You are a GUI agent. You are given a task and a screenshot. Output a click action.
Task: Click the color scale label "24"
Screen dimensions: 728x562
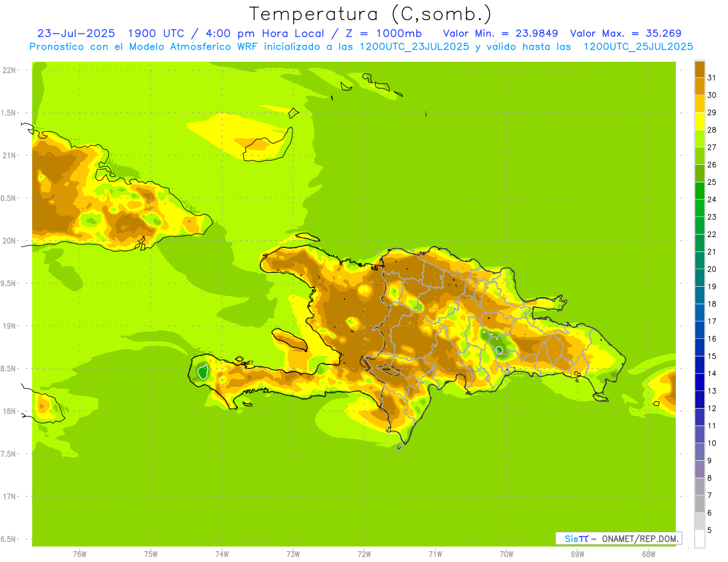pos(712,199)
